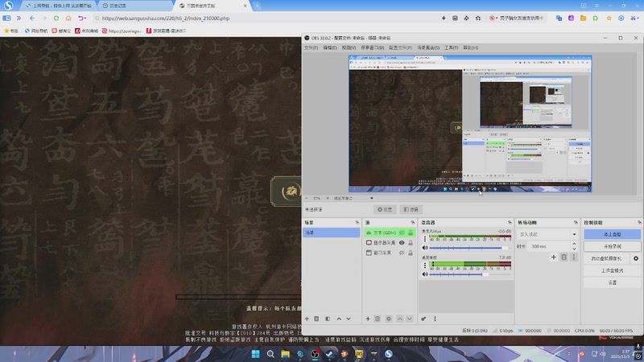Screen dimensions: 644x362
Task: Toggle visibility of the Text (GDI+) source
Action: (x=402, y=232)
